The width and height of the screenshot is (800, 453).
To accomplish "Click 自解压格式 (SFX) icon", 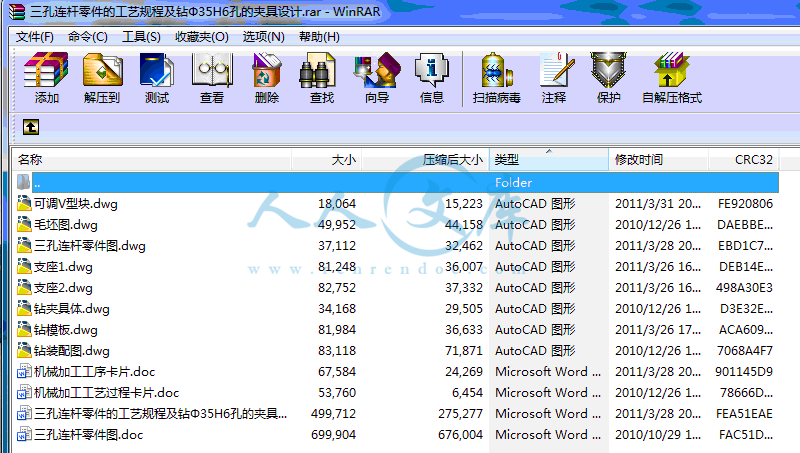I will point(671,70).
